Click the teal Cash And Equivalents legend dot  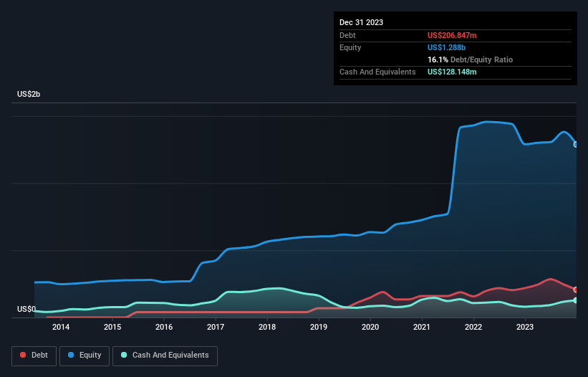click(x=124, y=355)
